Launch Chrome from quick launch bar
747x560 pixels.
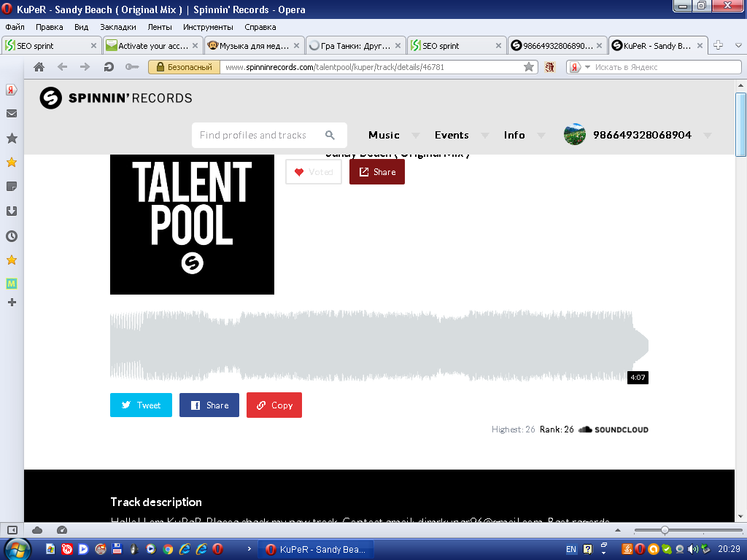point(168,549)
